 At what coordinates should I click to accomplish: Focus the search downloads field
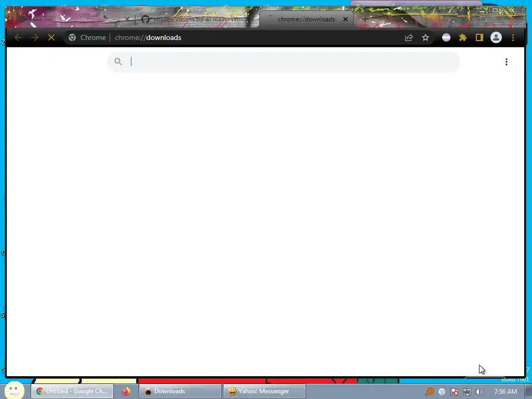[283, 62]
